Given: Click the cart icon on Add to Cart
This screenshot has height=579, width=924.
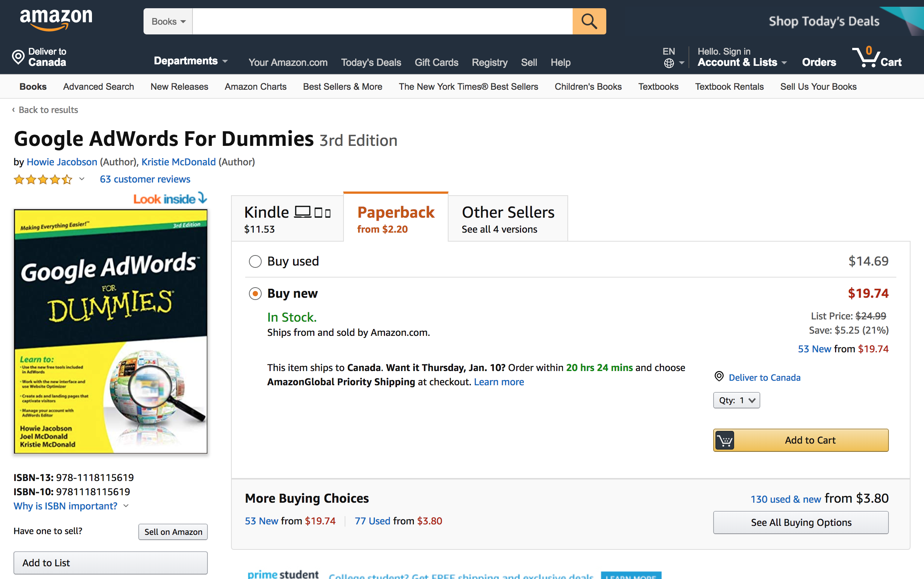Looking at the screenshot, I should pos(724,440).
